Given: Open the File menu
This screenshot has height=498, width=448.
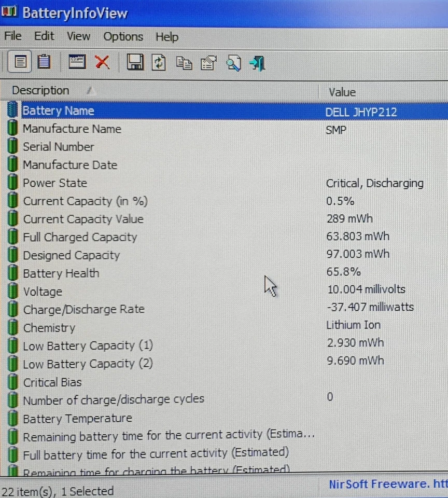Looking at the screenshot, I should (x=12, y=36).
